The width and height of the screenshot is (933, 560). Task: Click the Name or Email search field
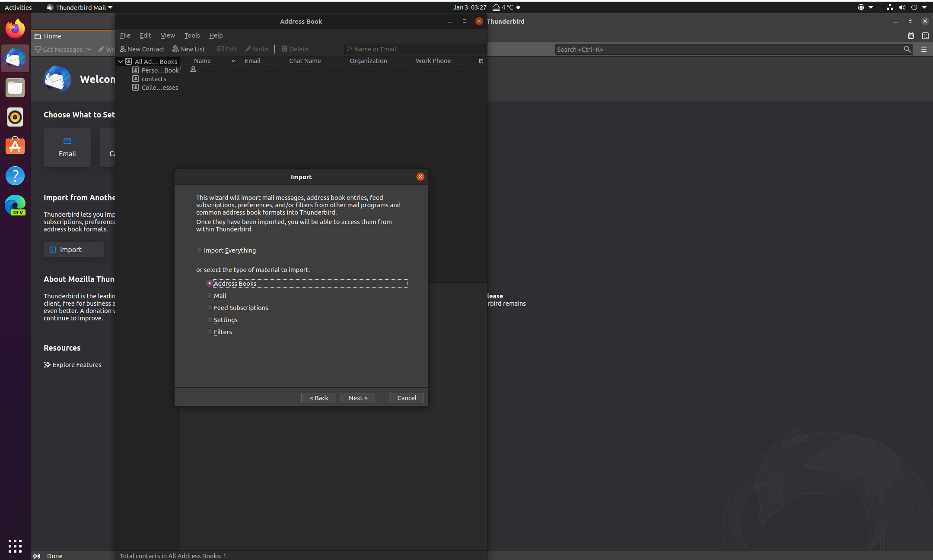tap(415, 49)
